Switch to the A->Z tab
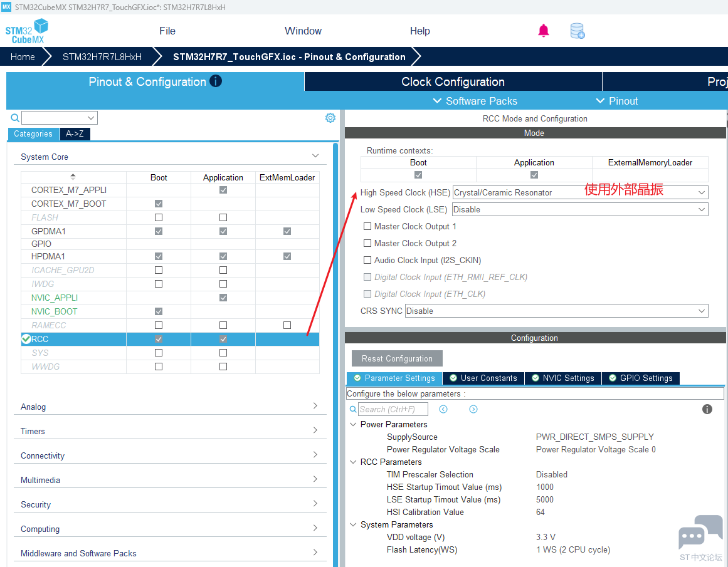The image size is (728, 567). (x=75, y=133)
